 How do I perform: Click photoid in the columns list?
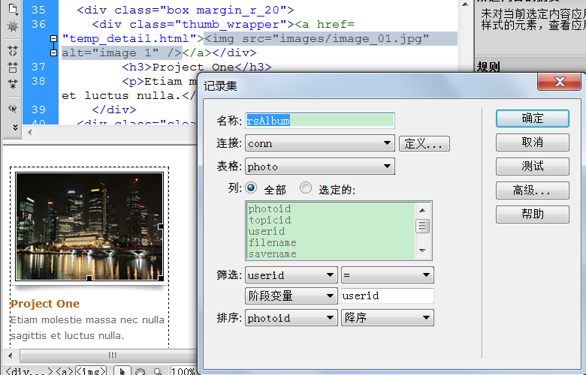tap(269, 209)
